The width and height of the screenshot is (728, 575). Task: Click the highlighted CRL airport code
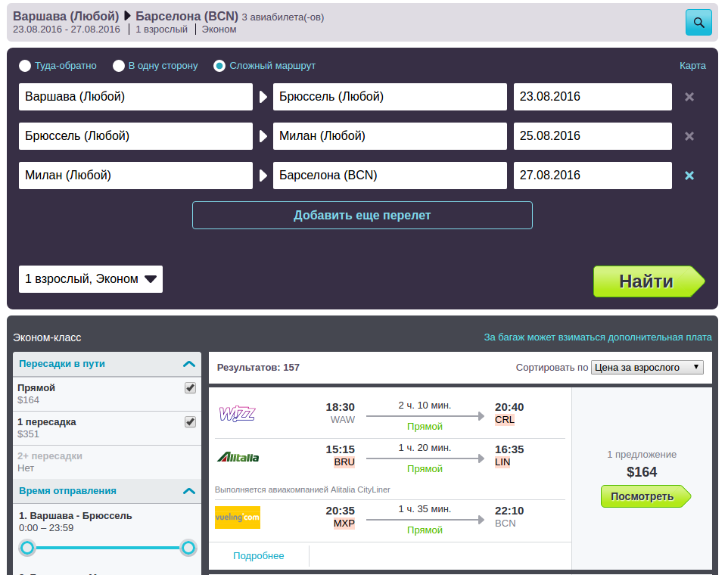coord(505,420)
